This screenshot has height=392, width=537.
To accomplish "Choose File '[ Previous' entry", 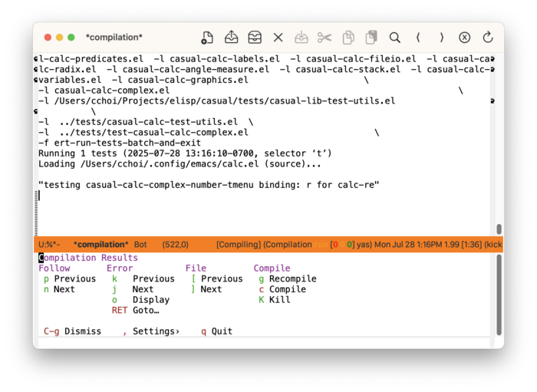I will click(217, 278).
